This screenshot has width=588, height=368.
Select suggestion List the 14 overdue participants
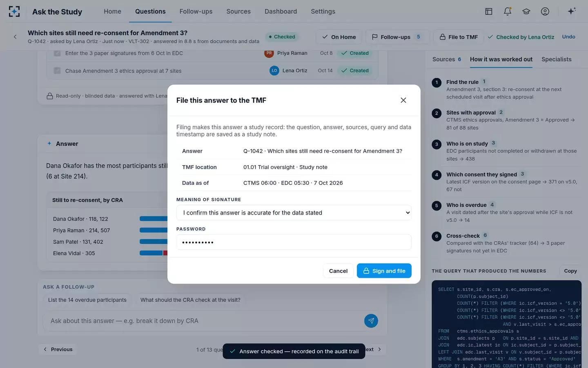87,300
